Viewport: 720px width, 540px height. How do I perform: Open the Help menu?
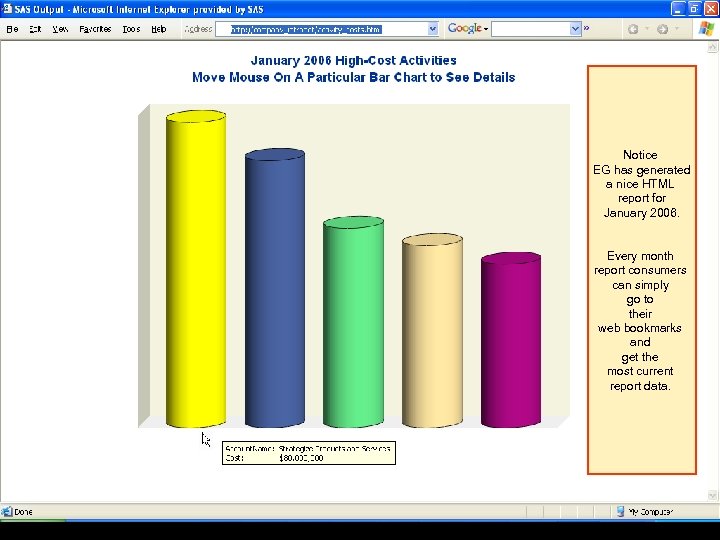pos(158,29)
